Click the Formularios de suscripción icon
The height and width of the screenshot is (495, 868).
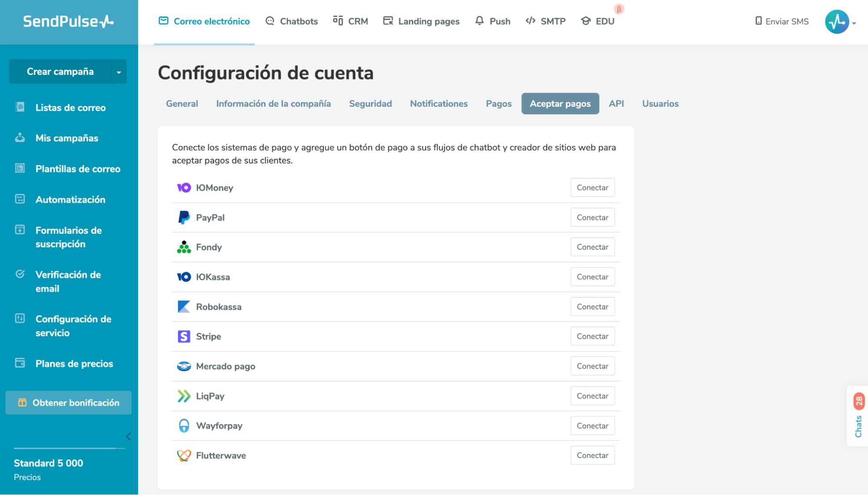20,229
